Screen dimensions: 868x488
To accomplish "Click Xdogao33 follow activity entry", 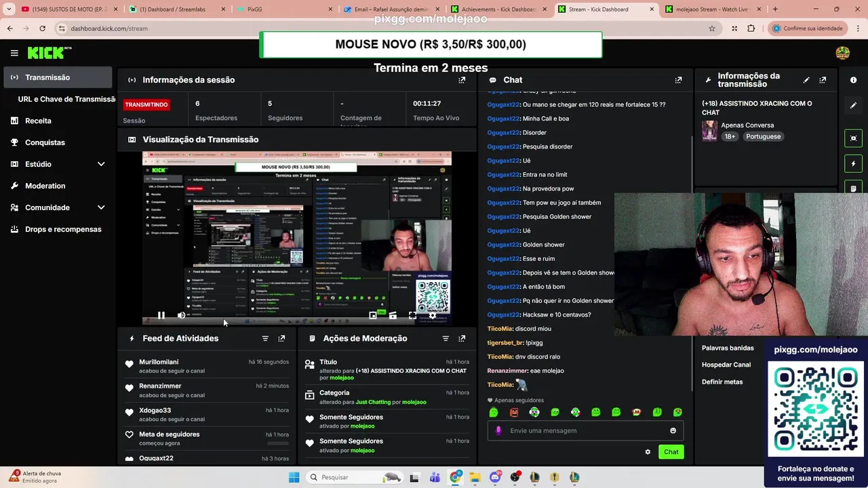I will click(207, 414).
